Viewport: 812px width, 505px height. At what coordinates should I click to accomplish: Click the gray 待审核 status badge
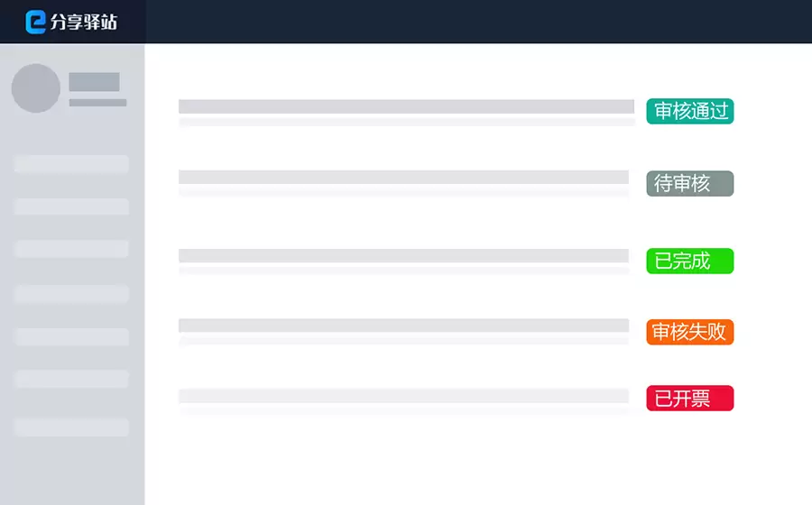coord(690,184)
